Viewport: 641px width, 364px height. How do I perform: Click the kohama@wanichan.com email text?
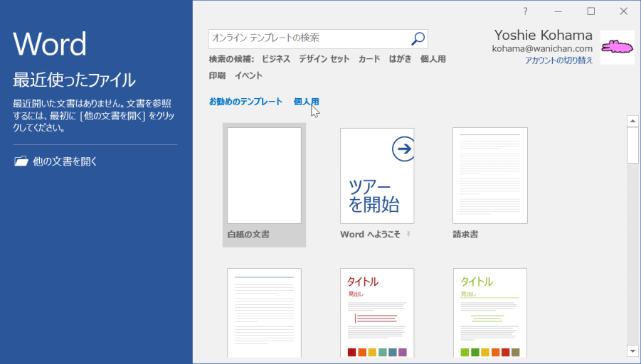point(542,48)
